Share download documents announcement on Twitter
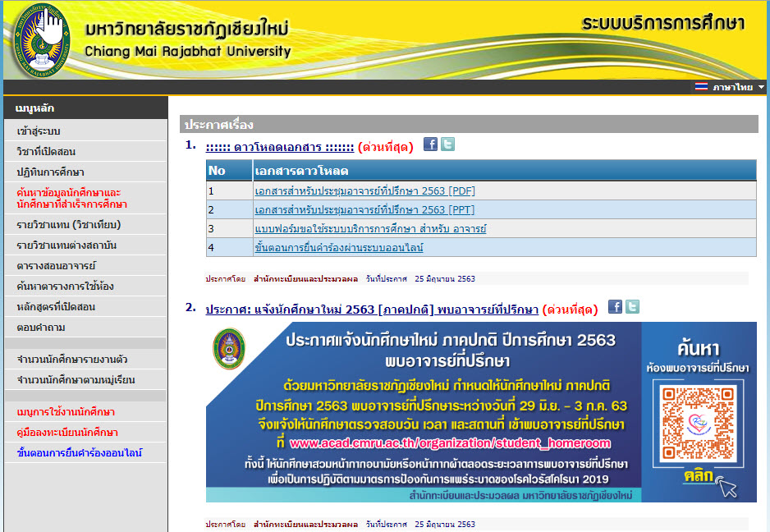 tap(447, 144)
